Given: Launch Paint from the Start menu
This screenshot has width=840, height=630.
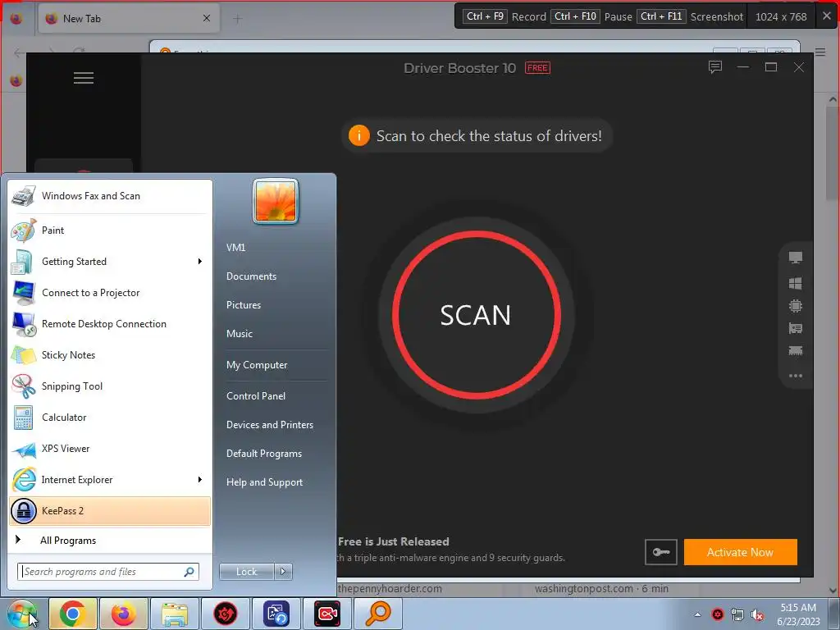Looking at the screenshot, I should click(x=110, y=231).
